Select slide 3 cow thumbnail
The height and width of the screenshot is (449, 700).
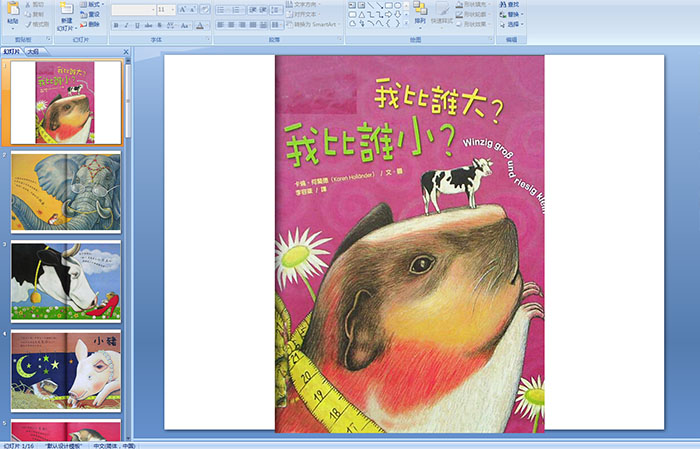66,281
